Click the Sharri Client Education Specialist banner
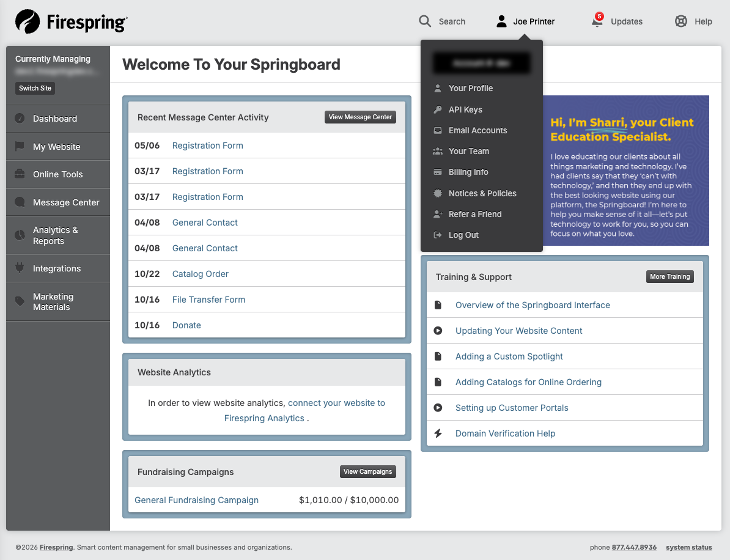This screenshot has height=560, width=730. [625, 171]
